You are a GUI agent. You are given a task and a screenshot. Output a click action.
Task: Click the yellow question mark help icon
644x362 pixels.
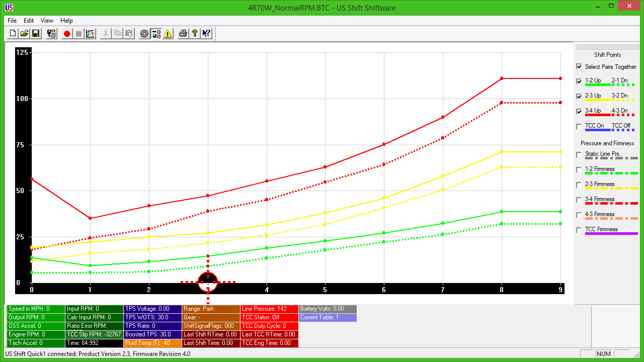pyautogui.click(x=195, y=34)
